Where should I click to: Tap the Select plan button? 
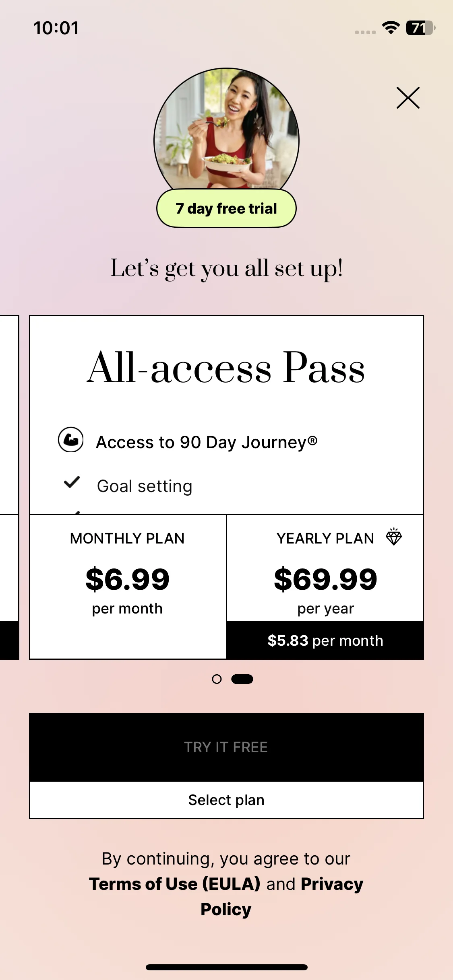coord(226,800)
